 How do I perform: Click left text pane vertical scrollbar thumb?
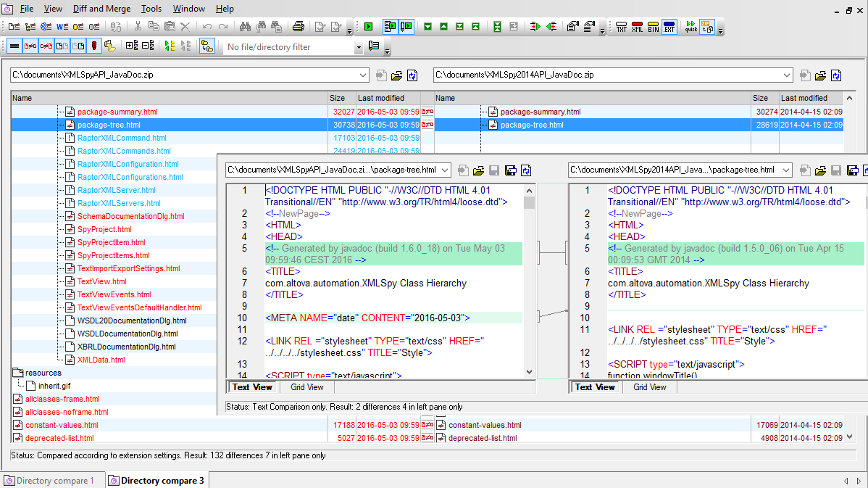pos(529,202)
